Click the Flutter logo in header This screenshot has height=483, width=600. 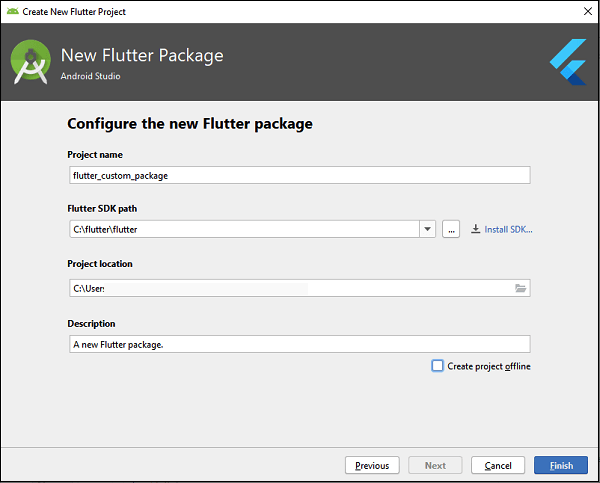568,62
